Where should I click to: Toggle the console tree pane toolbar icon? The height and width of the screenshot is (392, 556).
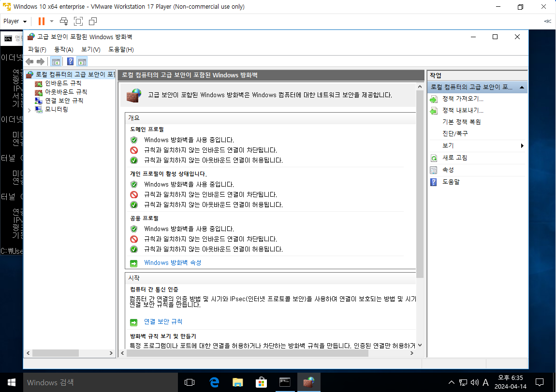point(56,62)
